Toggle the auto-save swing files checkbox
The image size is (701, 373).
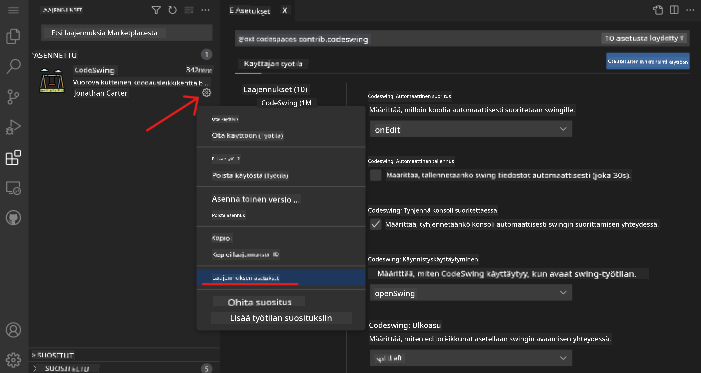376,175
